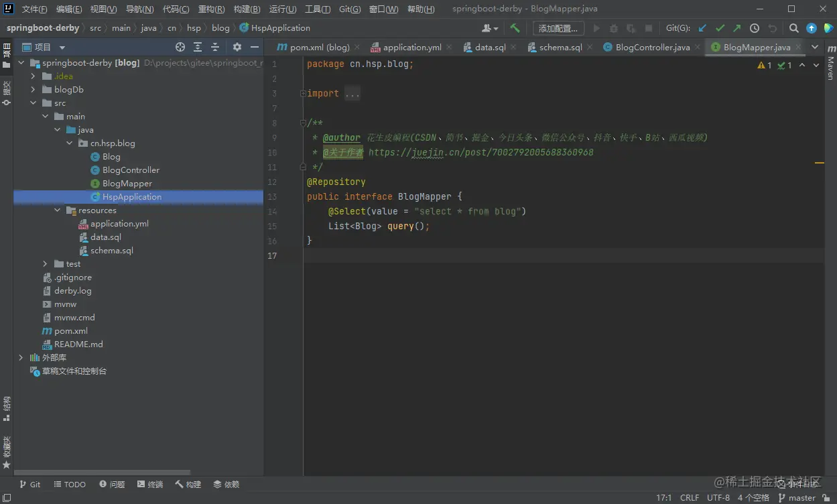This screenshot has width=837, height=504.
Task: Open the 文件(F) menu
Action: click(34, 9)
